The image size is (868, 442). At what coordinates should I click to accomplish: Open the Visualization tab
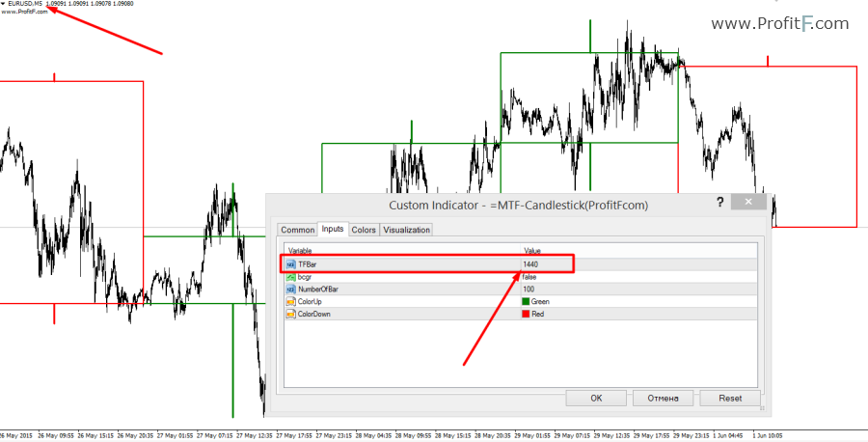[x=406, y=230]
